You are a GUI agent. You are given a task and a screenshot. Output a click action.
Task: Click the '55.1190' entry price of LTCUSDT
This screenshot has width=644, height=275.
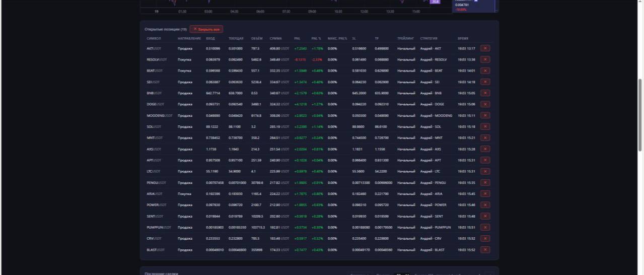pos(212,171)
